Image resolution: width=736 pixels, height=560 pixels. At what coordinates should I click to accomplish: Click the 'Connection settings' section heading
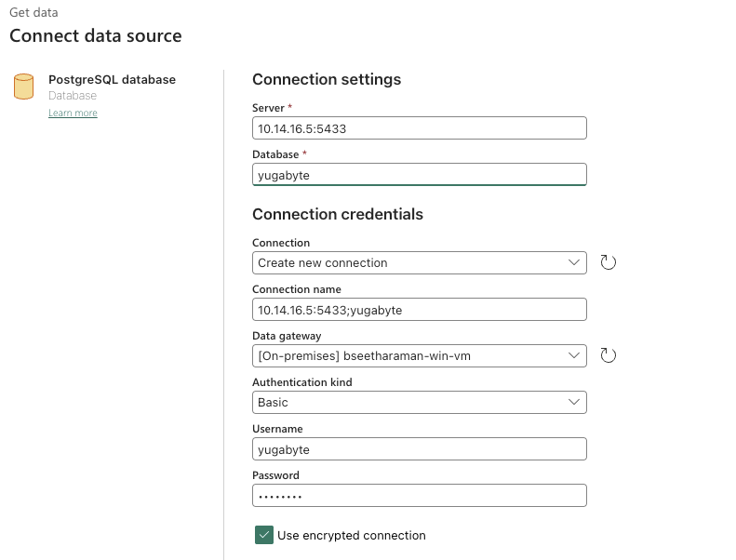point(327,80)
